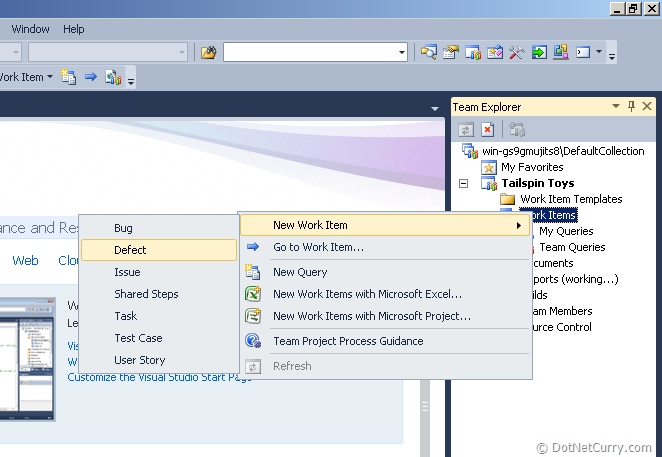662x457 pixels.
Task: Pin the Team Explorer panel with pushpin icon
Action: [x=631, y=106]
